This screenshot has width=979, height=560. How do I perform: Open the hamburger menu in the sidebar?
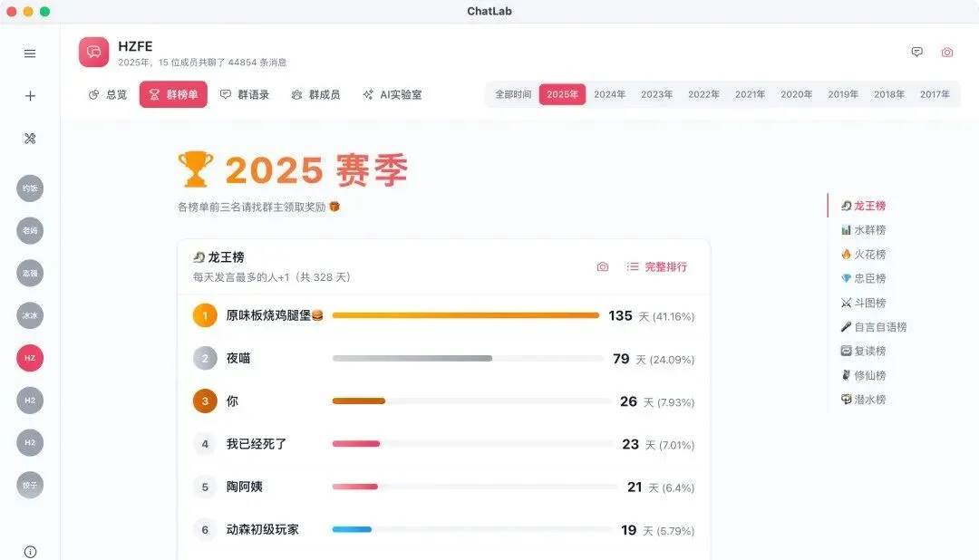click(x=30, y=53)
